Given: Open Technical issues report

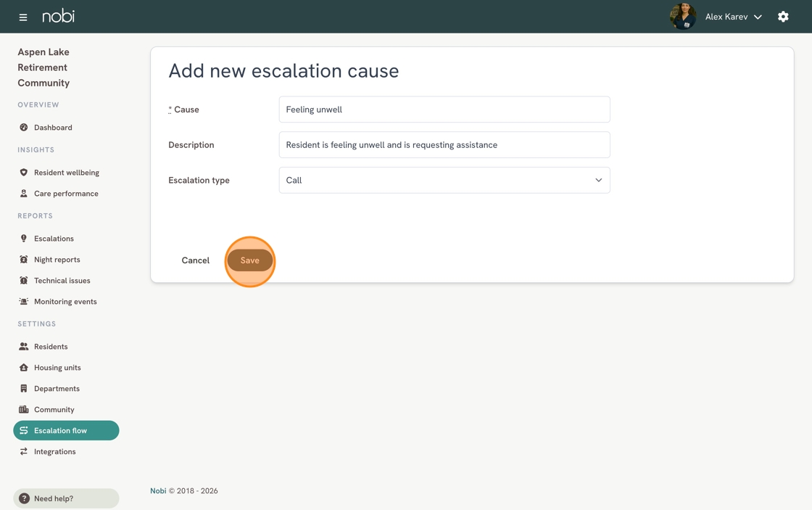Looking at the screenshot, I should (x=62, y=281).
